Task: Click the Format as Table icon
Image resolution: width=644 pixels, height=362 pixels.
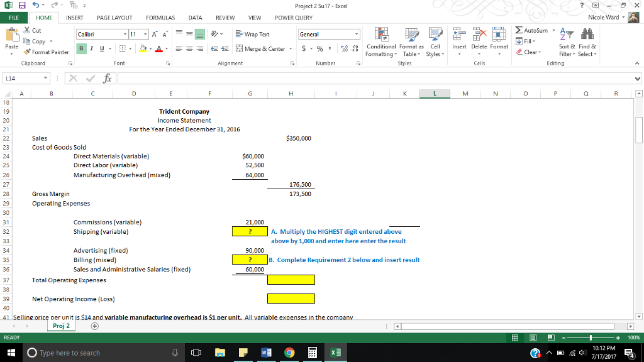Action: click(411, 43)
